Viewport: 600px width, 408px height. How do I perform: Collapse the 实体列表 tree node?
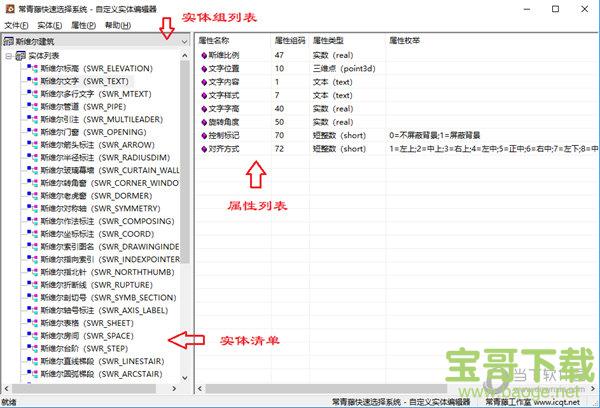(8, 56)
